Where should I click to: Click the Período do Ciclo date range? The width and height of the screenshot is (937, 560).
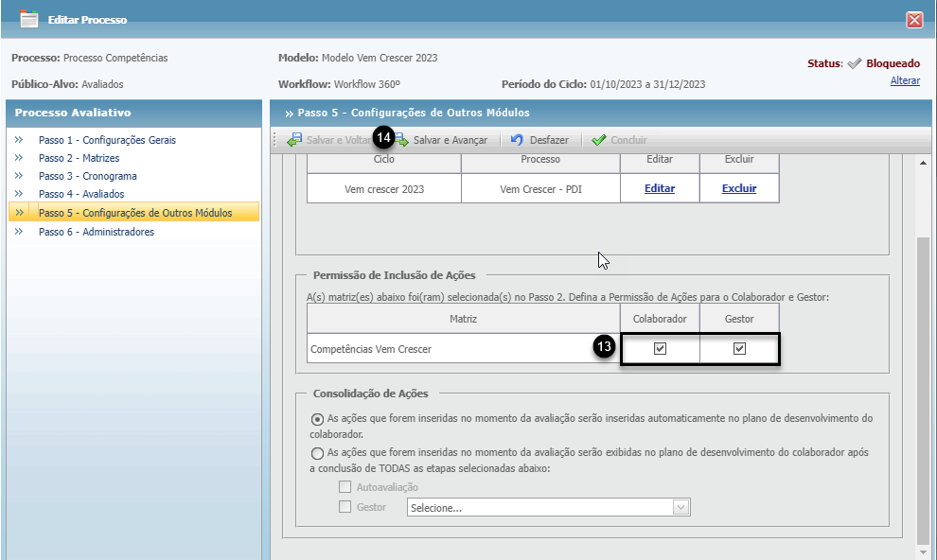647,84
